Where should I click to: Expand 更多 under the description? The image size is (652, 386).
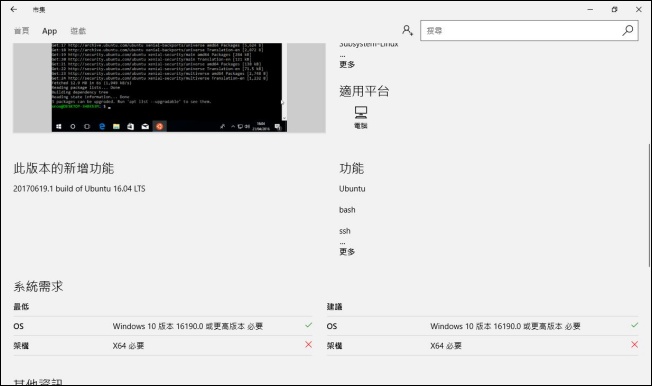point(347,64)
